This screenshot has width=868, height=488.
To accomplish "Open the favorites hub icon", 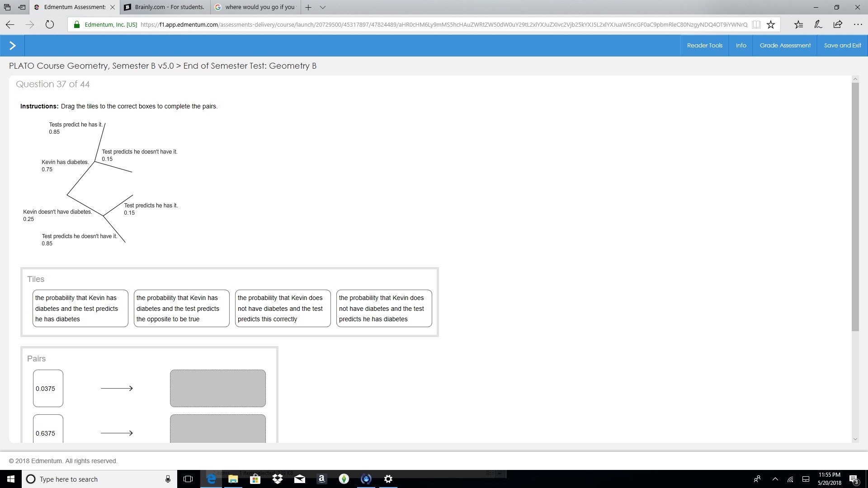I will (x=798, y=25).
